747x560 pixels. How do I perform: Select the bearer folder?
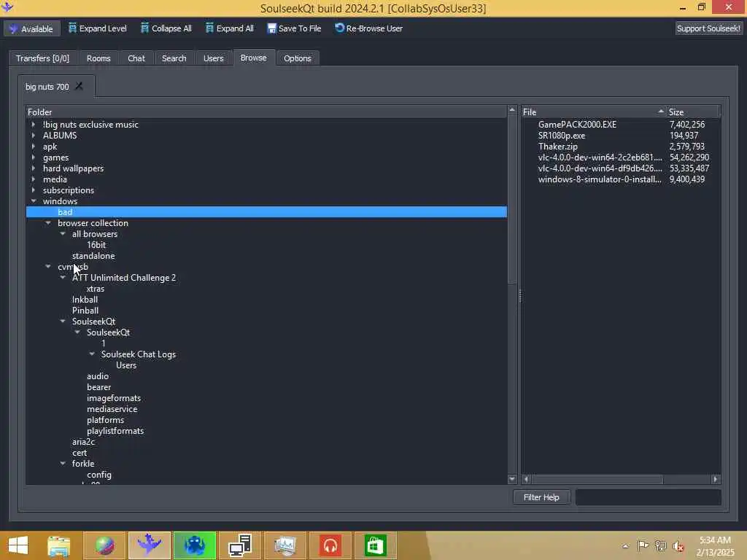coord(98,387)
